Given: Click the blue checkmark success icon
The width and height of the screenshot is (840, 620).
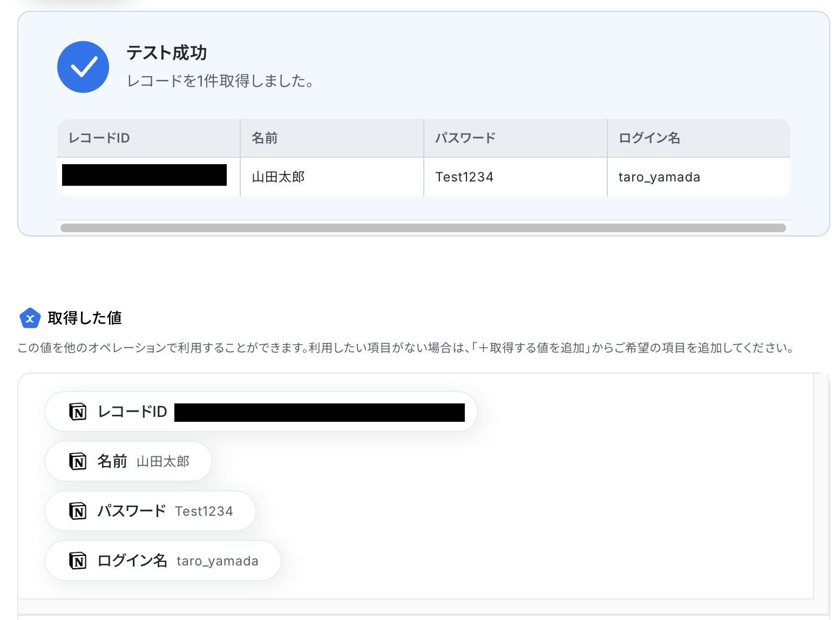Looking at the screenshot, I should click(83, 67).
